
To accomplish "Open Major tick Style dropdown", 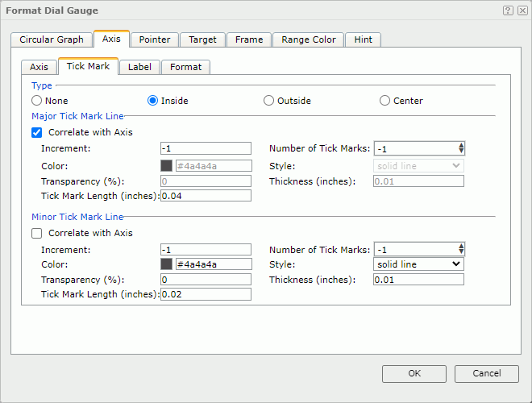I will [418, 166].
